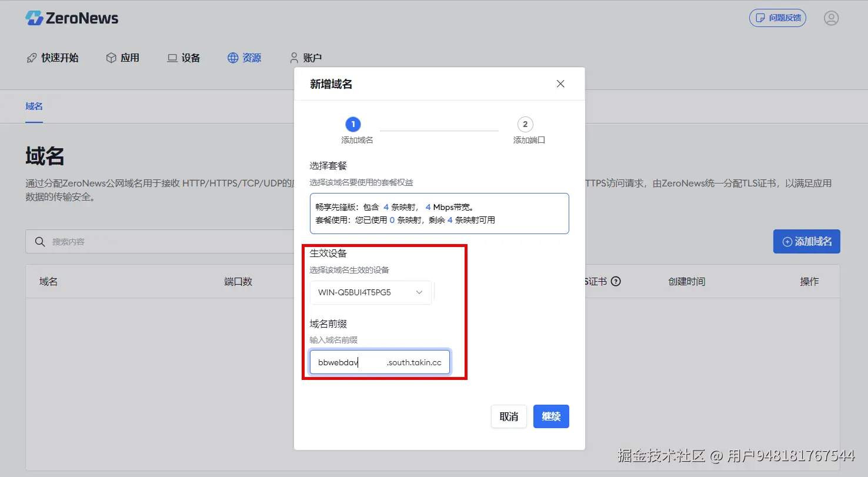Click the certificate help question icon

pos(616,281)
